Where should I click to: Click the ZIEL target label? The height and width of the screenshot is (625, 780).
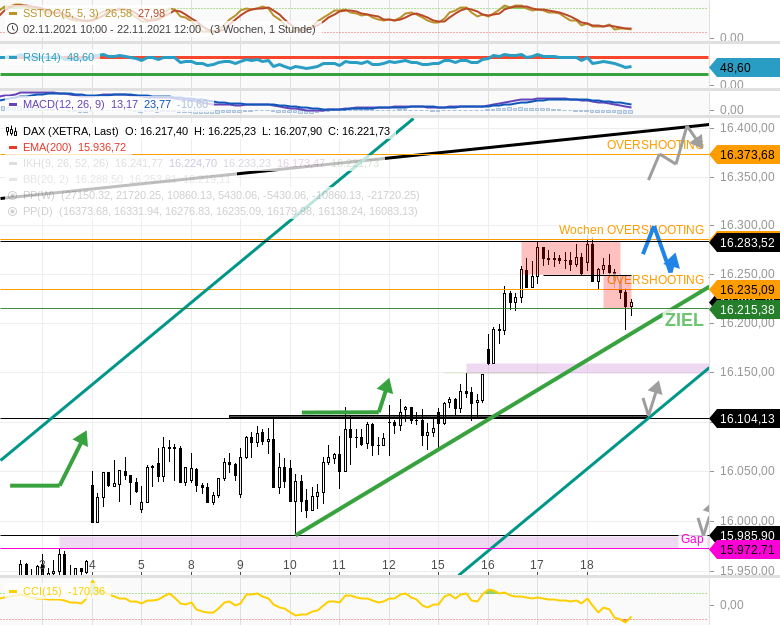click(684, 320)
